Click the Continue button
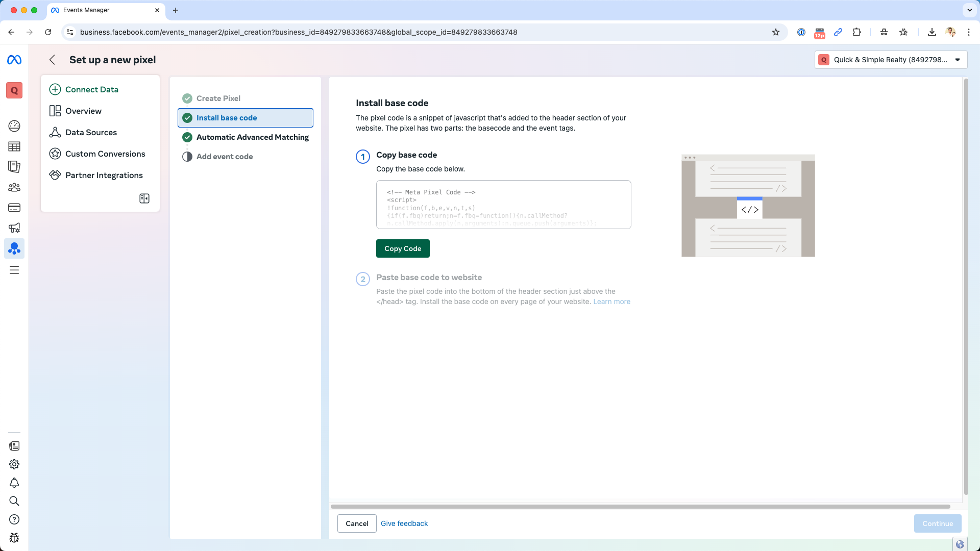The image size is (980, 551). [938, 524]
